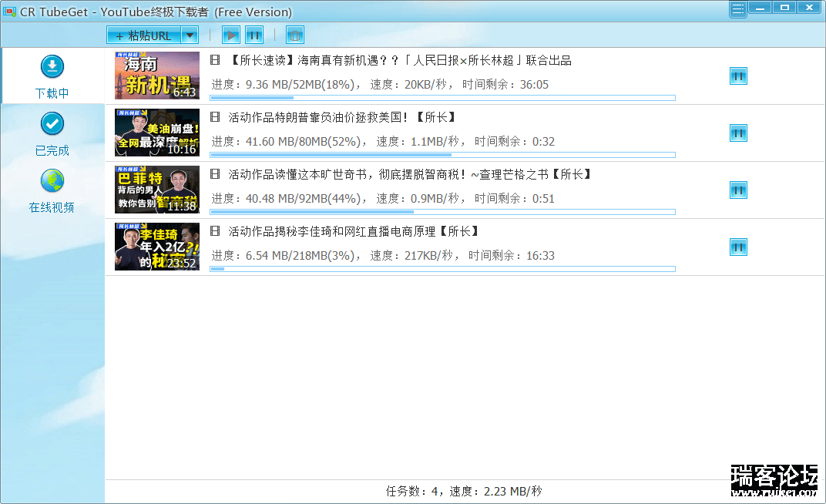This screenshot has height=504, width=826.
Task: Pause all downloads with toolbar pause icon
Action: point(254,35)
